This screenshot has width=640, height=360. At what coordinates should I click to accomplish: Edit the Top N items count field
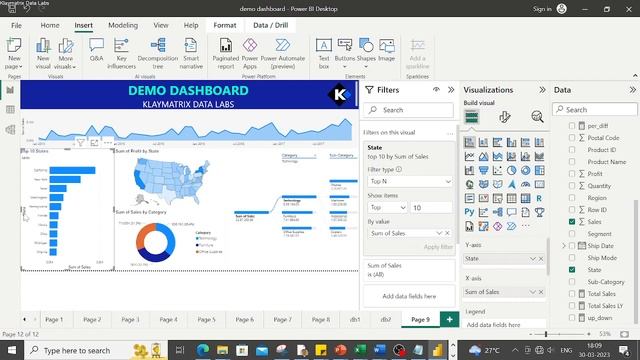point(431,208)
